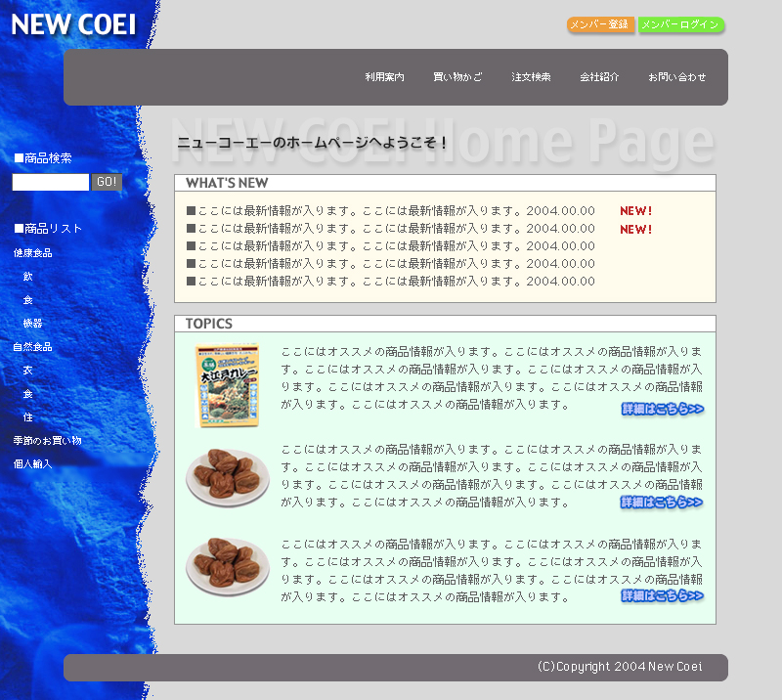Image resolution: width=782 pixels, height=700 pixels.
Task: Select お問い合わせ in the navigation bar
Action: 676,77
